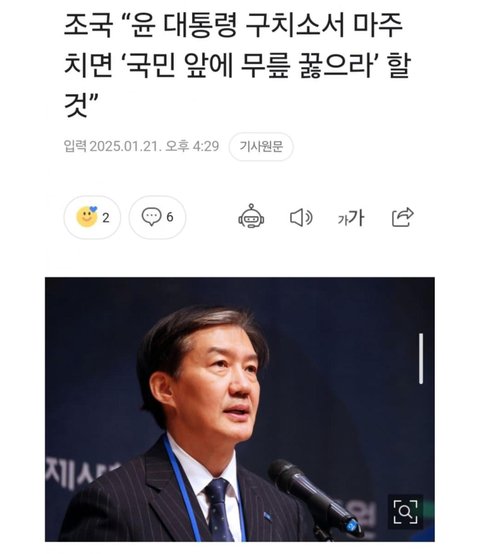Enlarge the photo with the magnifier icon
Screen dimensions: 480x554
[x=405, y=512]
